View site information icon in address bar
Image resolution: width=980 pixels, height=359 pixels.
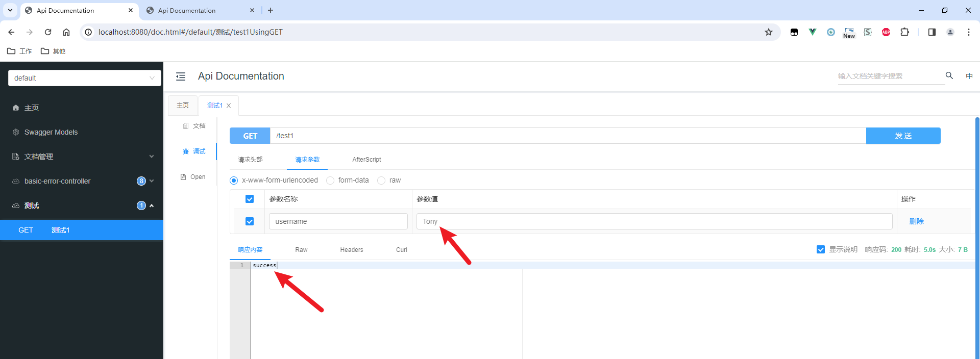[x=88, y=32]
